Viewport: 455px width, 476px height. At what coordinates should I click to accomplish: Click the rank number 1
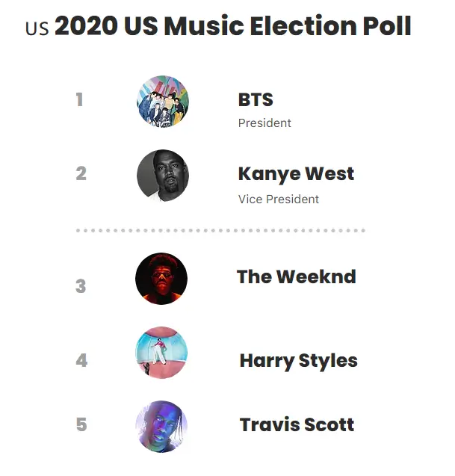79,99
